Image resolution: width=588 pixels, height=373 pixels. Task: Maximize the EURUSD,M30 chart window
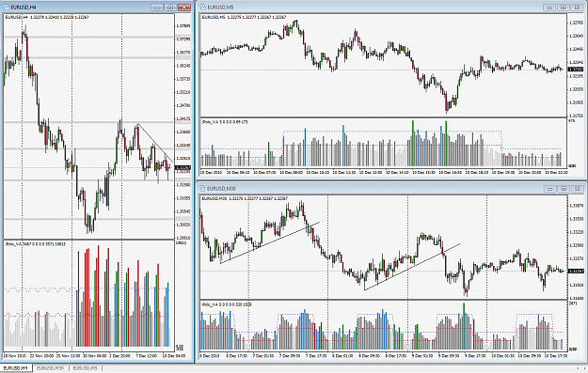point(564,189)
